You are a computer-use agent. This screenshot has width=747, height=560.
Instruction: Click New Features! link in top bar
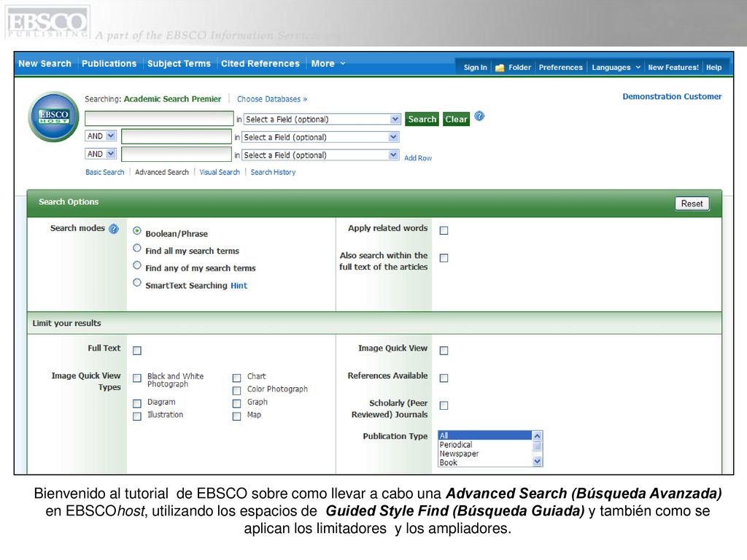pos(673,68)
